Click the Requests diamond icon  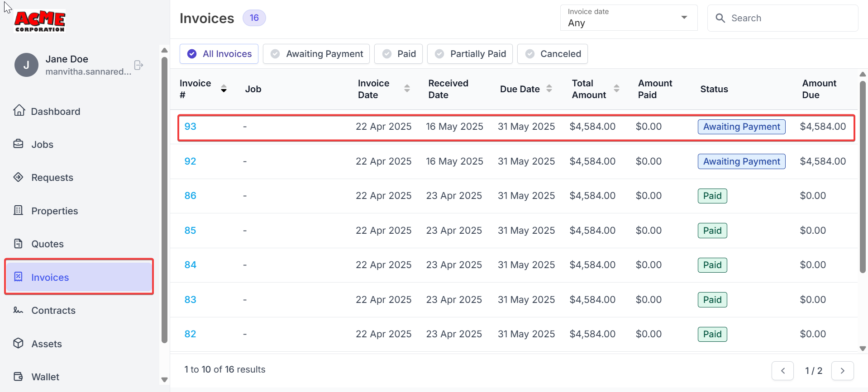(x=19, y=177)
